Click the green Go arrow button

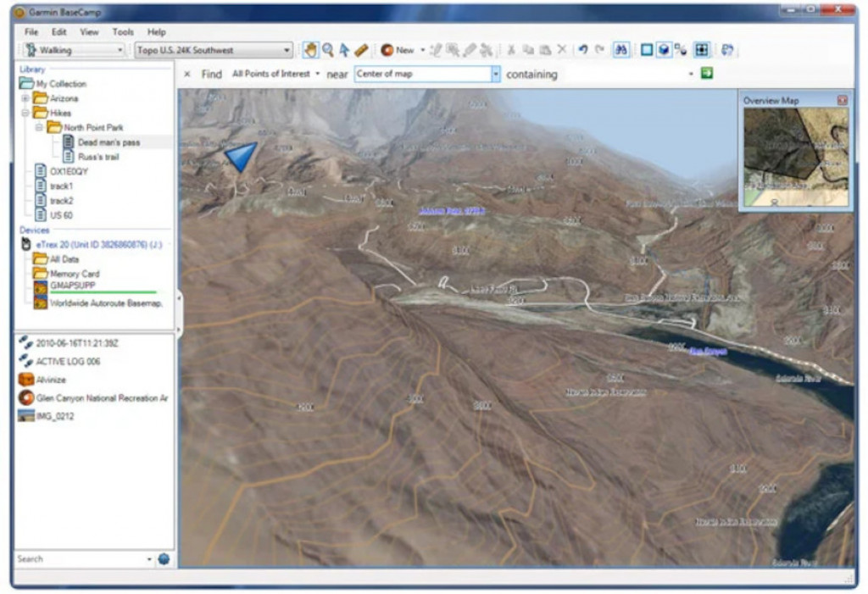pos(707,73)
